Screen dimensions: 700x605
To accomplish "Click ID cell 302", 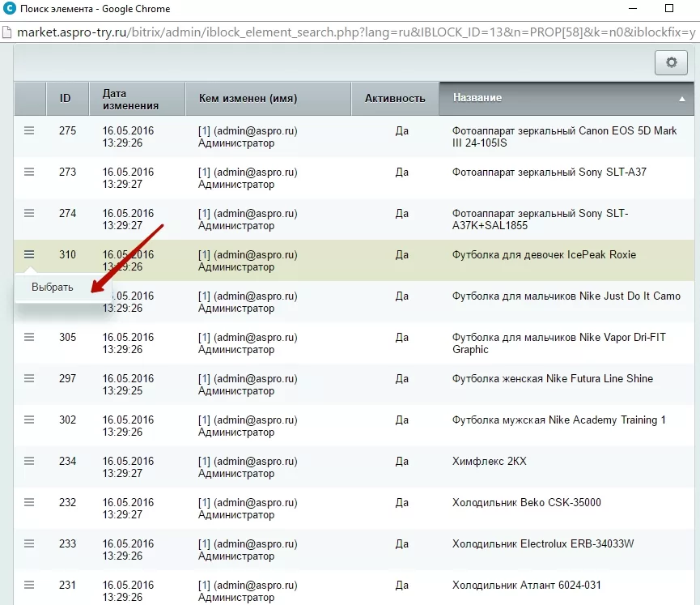I will (x=67, y=420).
